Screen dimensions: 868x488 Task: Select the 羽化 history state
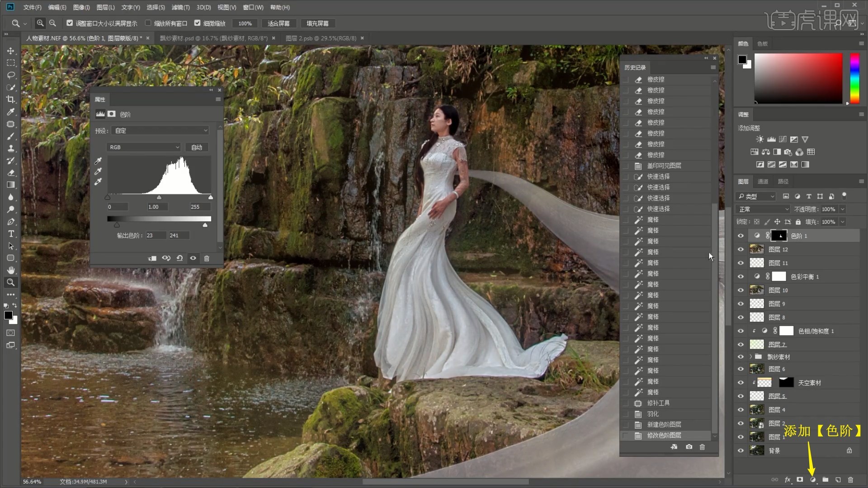coord(652,414)
